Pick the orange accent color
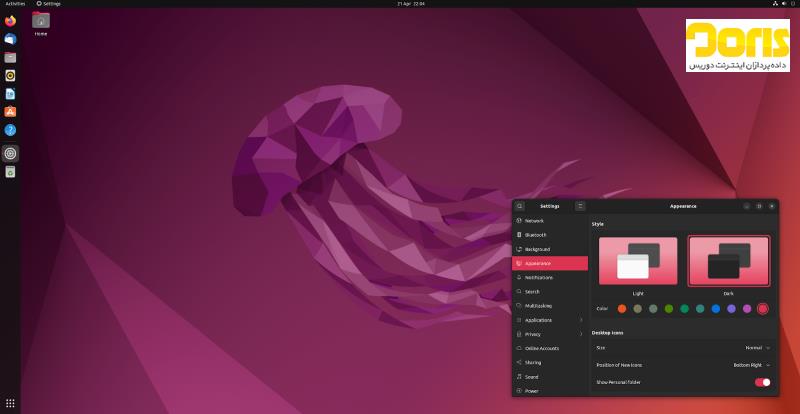Screen dimensions: 800x414 click(x=621, y=309)
